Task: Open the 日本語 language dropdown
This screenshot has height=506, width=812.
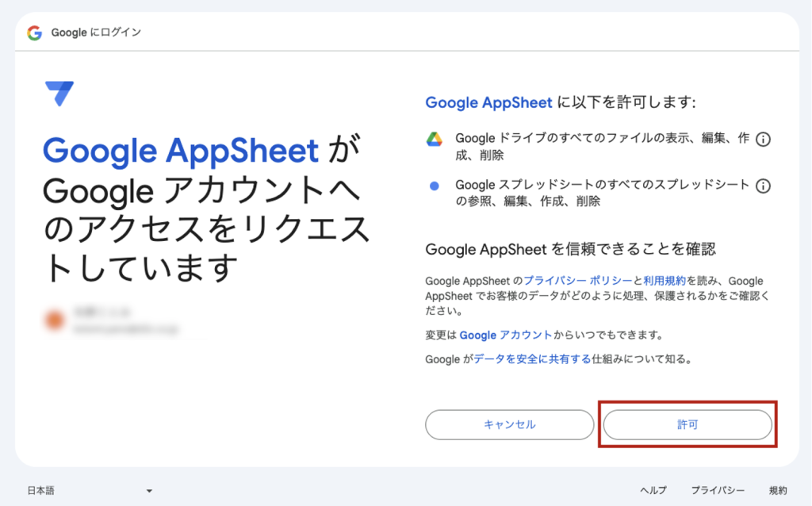Action: pos(90,491)
